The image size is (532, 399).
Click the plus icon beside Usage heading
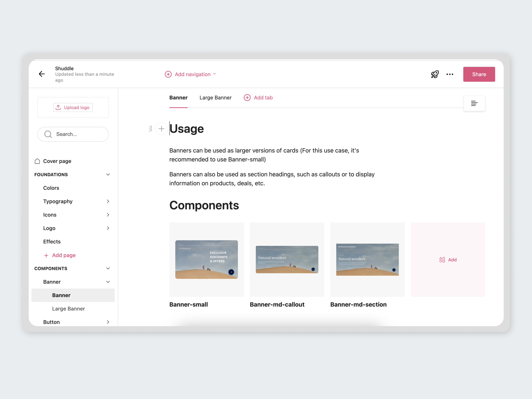point(161,129)
